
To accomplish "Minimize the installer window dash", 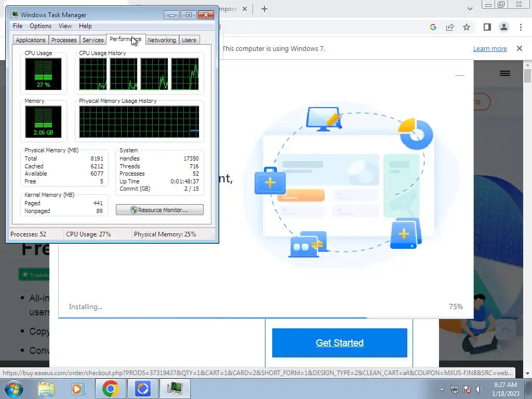I will [460, 75].
